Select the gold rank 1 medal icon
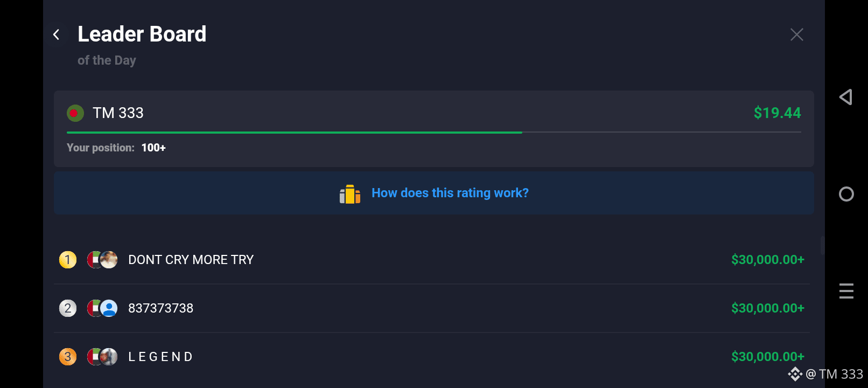 click(68, 260)
